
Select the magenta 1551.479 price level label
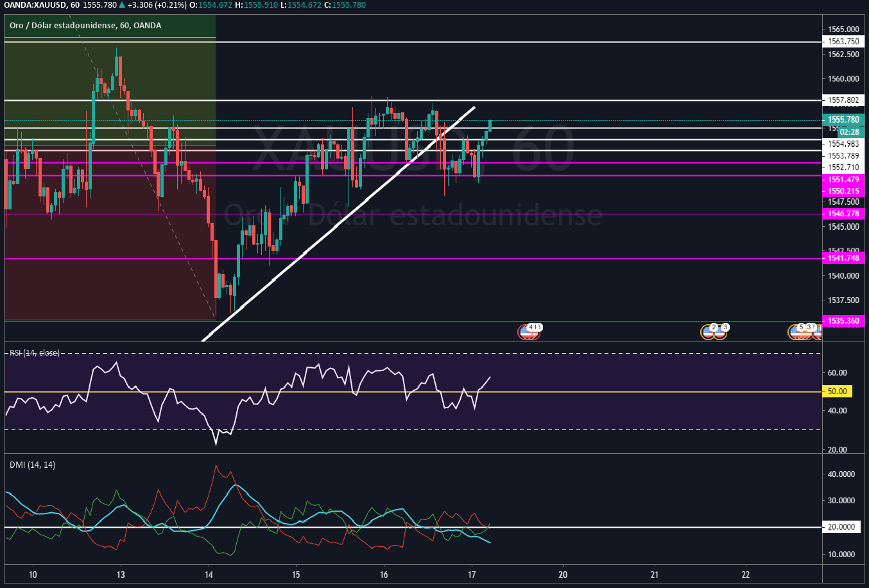point(843,180)
